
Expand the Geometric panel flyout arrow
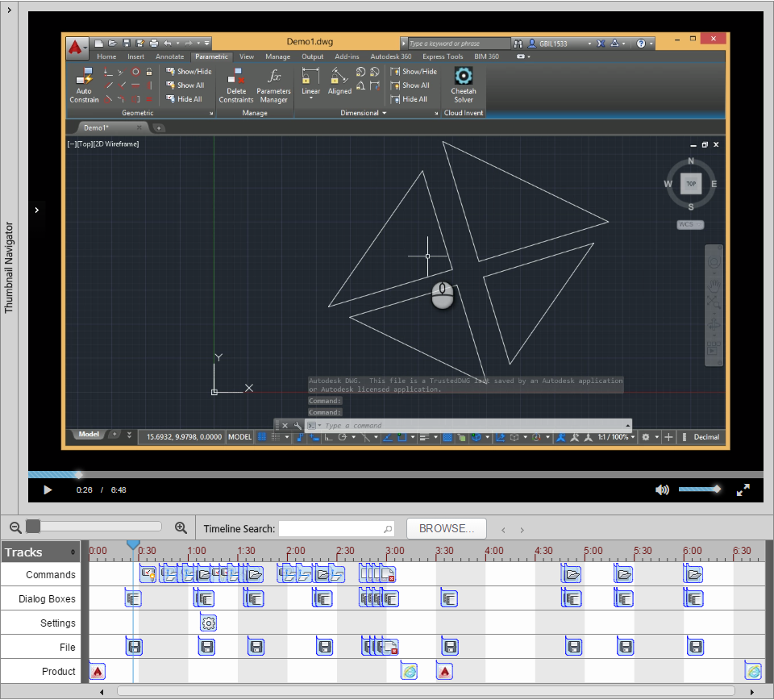[211, 112]
